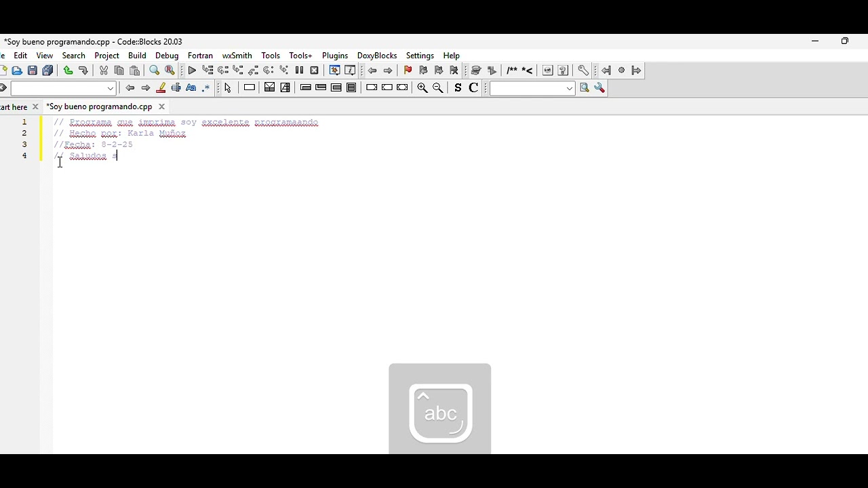Insert DoxyBlocks line comment *< icon

point(527,70)
